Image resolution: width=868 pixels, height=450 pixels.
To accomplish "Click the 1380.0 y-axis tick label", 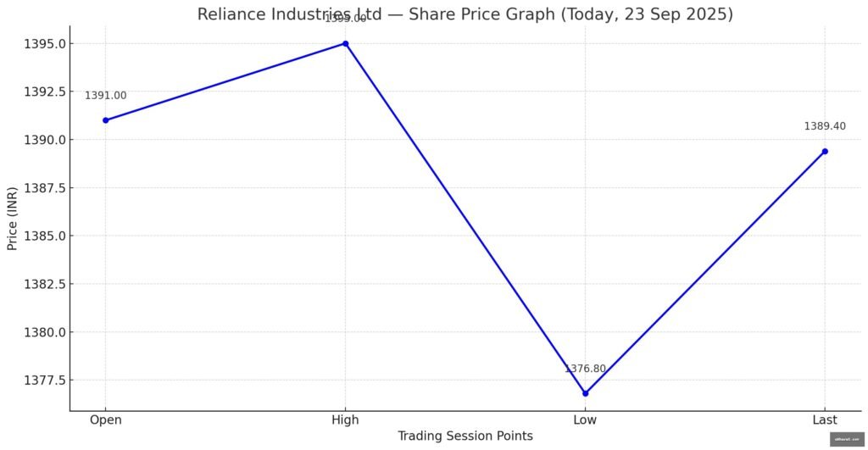I will (x=46, y=332).
